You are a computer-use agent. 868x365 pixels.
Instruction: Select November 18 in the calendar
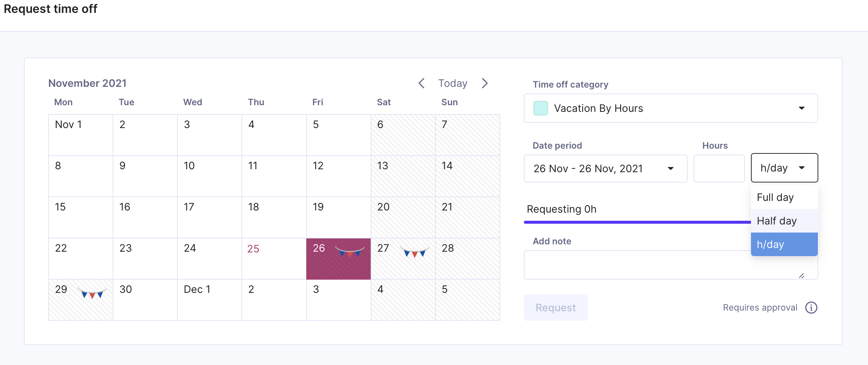(x=274, y=217)
